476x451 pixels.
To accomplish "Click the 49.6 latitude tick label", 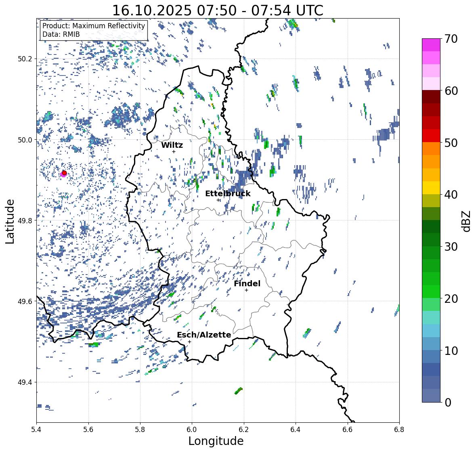I will [x=25, y=301].
